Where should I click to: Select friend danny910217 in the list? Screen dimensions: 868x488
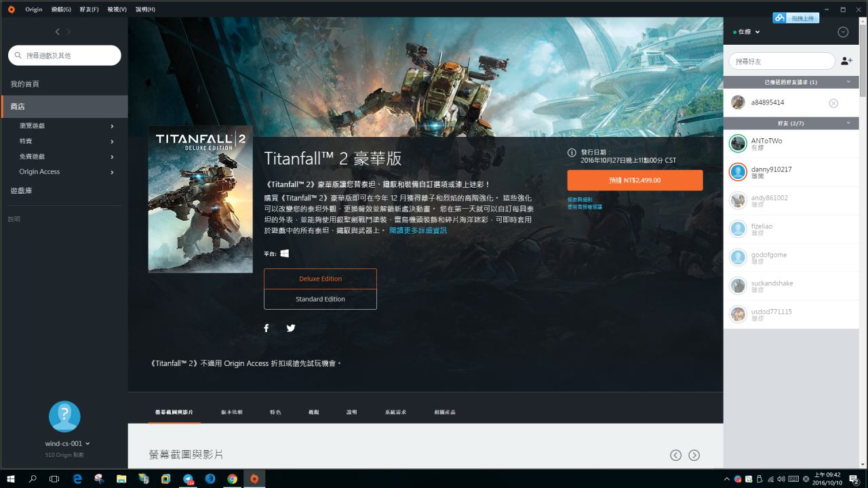791,172
